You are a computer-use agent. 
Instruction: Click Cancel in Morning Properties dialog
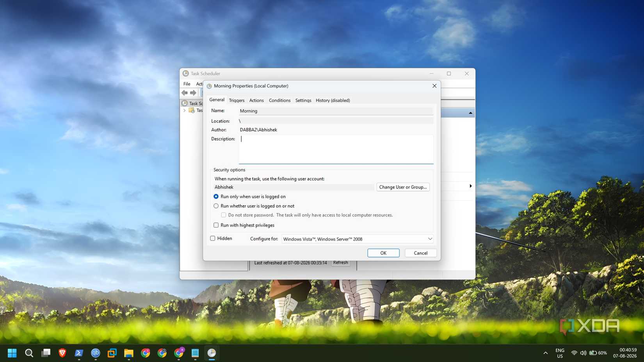[420, 253]
